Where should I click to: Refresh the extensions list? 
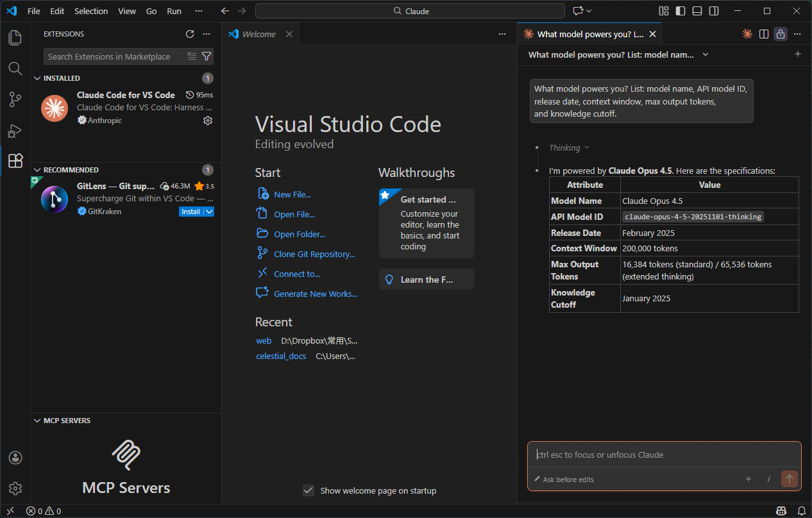click(190, 34)
